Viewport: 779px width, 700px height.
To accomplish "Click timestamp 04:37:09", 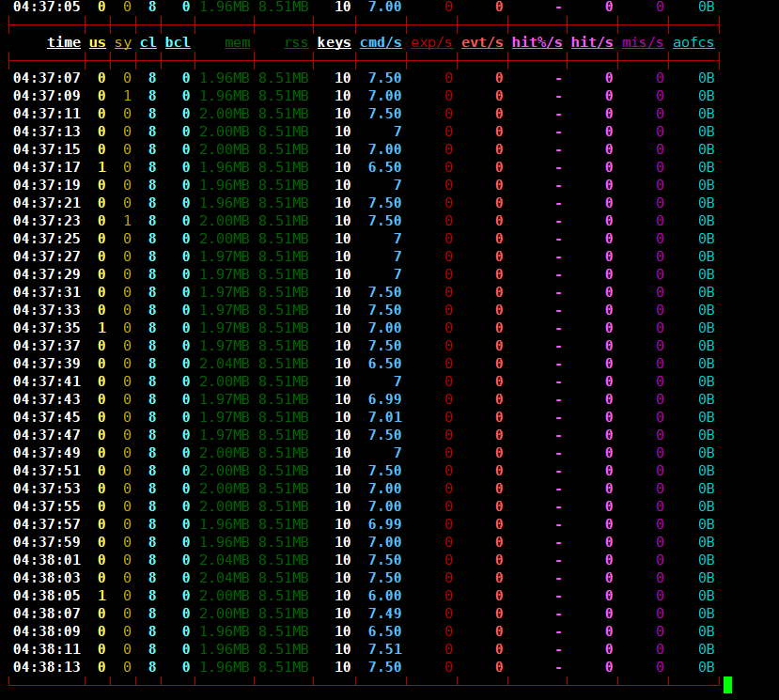I will point(47,96).
